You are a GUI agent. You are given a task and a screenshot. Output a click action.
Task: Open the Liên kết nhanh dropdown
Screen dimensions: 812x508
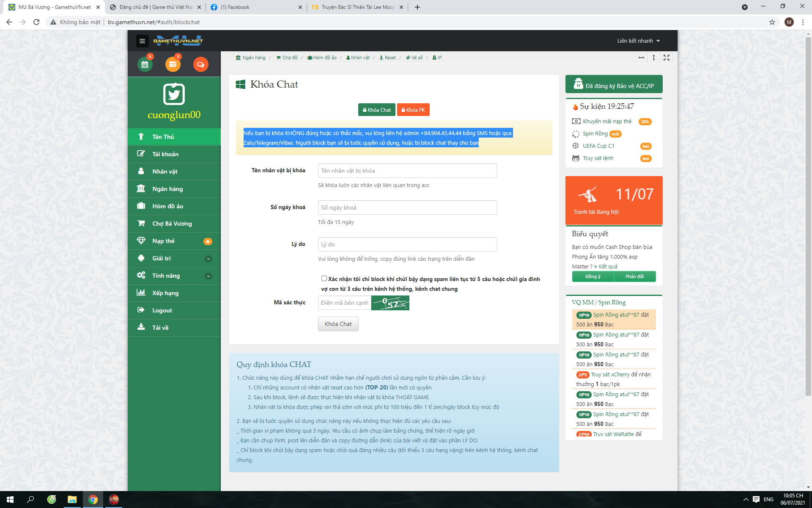point(638,41)
